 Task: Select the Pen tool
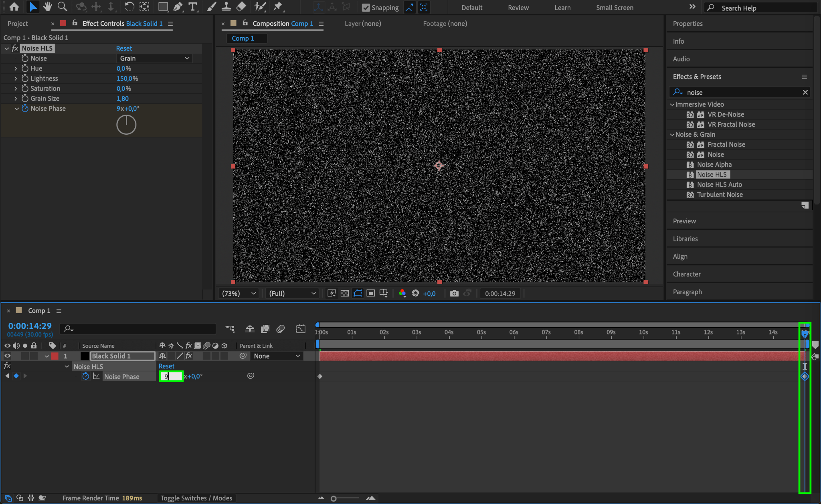tap(178, 6)
